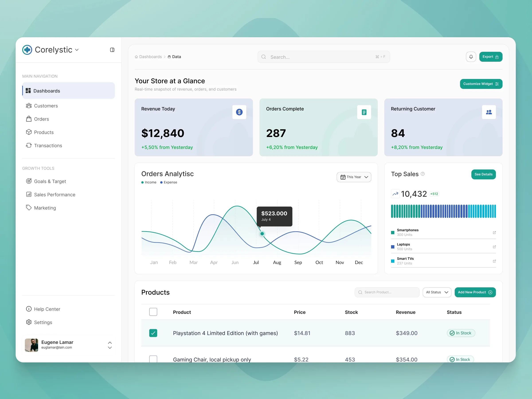Expand the Corelystic workspace switcher
This screenshot has height=399, width=532.
pyautogui.click(x=77, y=50)
